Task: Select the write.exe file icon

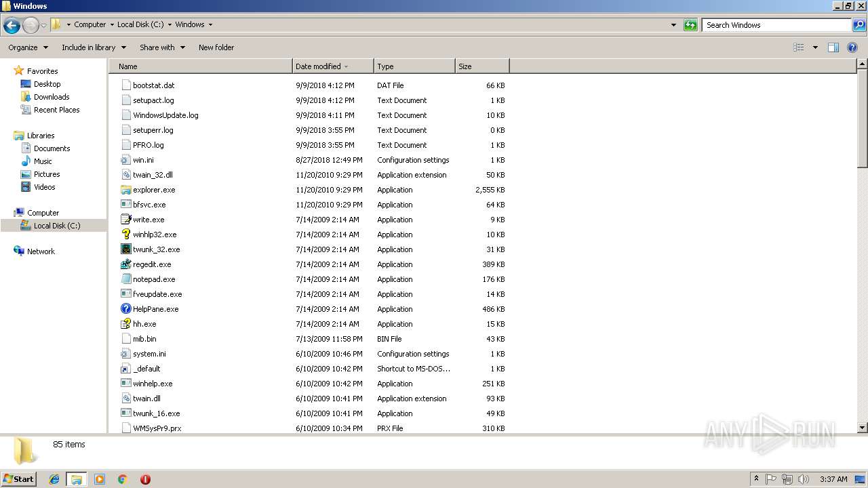Action: click(x=125, y=220)
